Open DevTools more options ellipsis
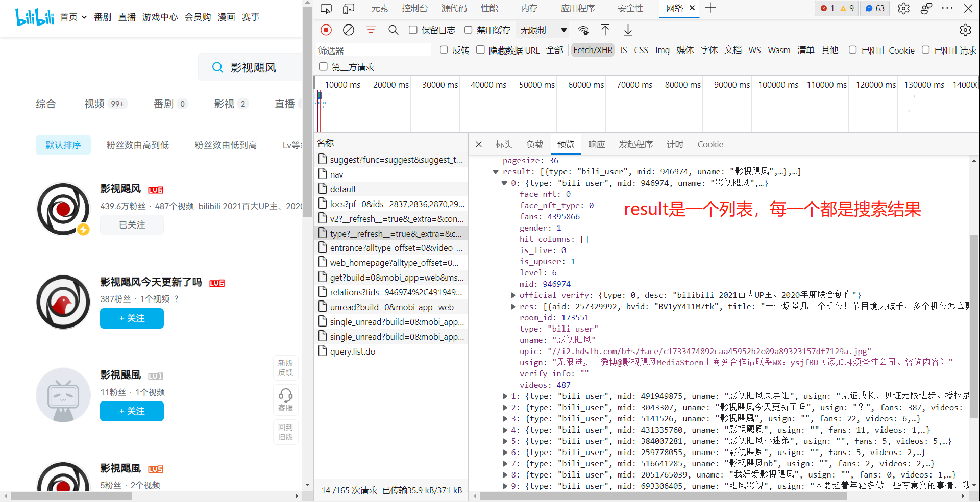This screenshot has width=980, height=502. tap(947, 8)
